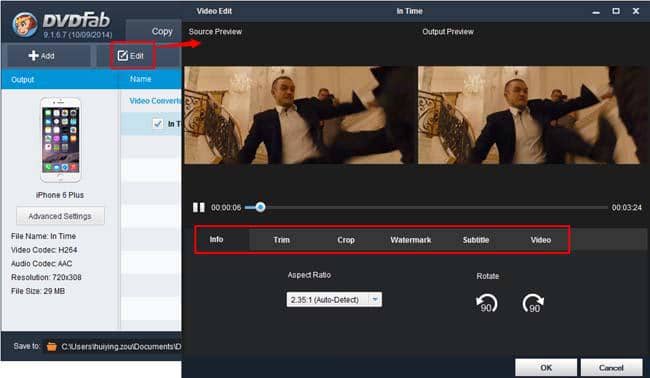Open the Save to folder icon
Screen dimensions: 650x378
pos(51,346)
